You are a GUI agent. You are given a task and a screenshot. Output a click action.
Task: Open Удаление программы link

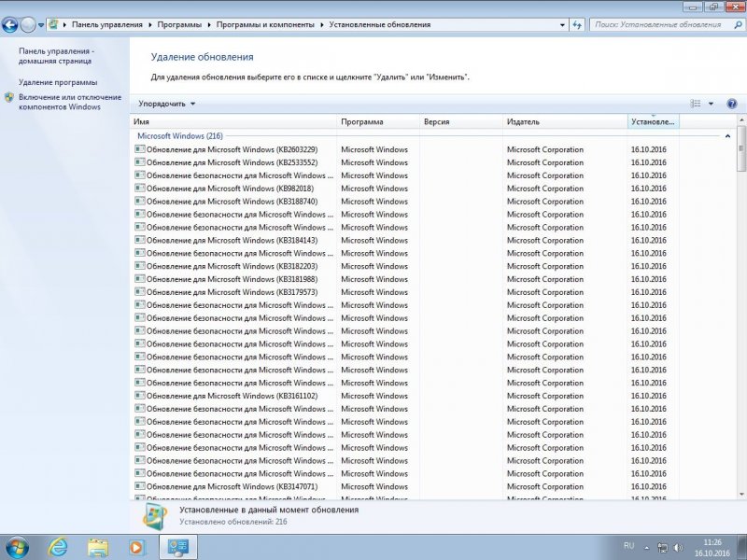(58, 82)
